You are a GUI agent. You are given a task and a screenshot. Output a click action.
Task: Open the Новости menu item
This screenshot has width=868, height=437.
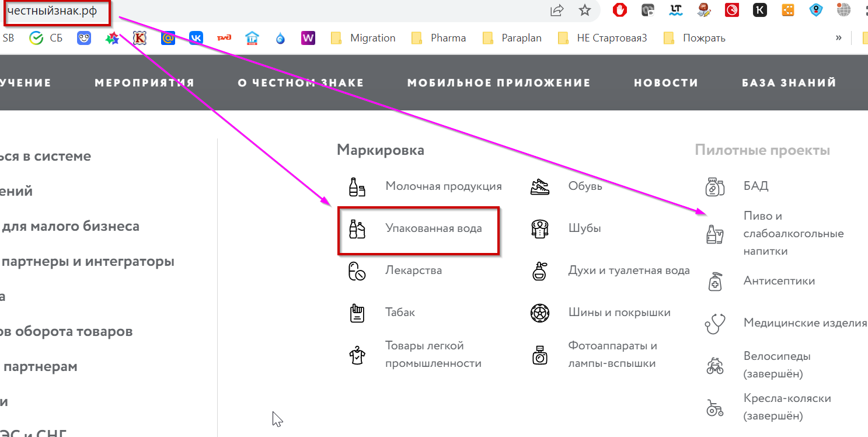666,83
